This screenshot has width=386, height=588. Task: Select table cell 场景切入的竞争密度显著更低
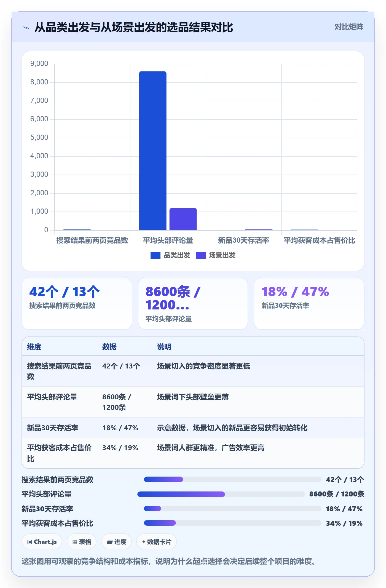(203, 366)
